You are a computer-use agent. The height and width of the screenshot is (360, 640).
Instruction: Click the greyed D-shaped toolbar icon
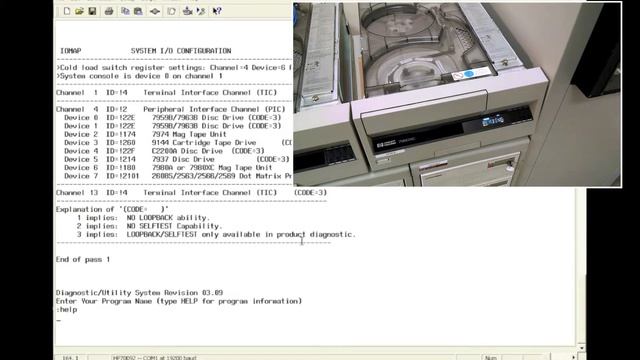tap(171, 11)
